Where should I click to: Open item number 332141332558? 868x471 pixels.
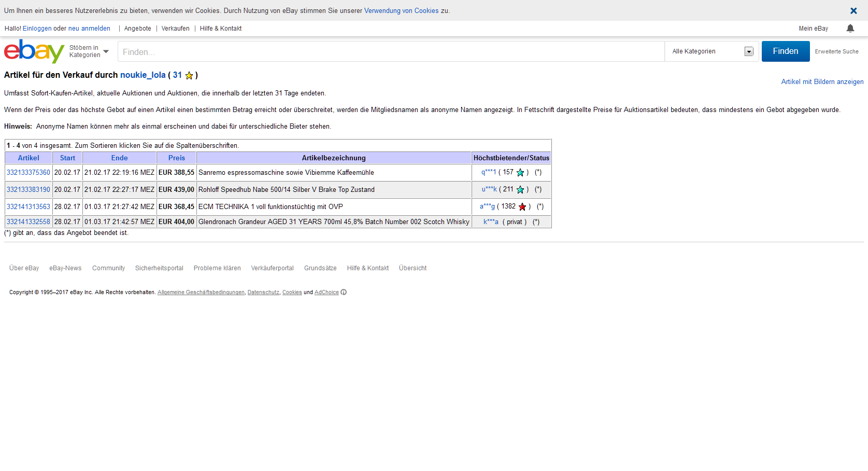pyautogui.click(x=29, y=222)
